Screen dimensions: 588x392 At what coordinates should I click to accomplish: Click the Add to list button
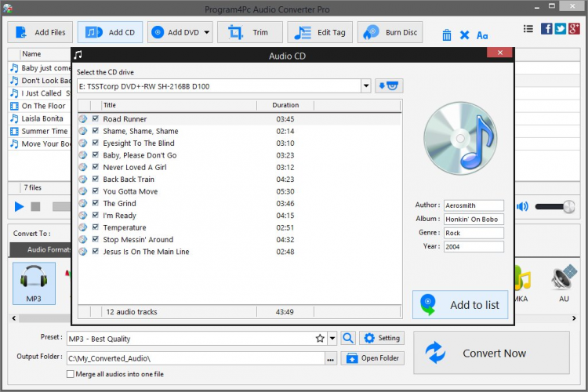[460, 305]
